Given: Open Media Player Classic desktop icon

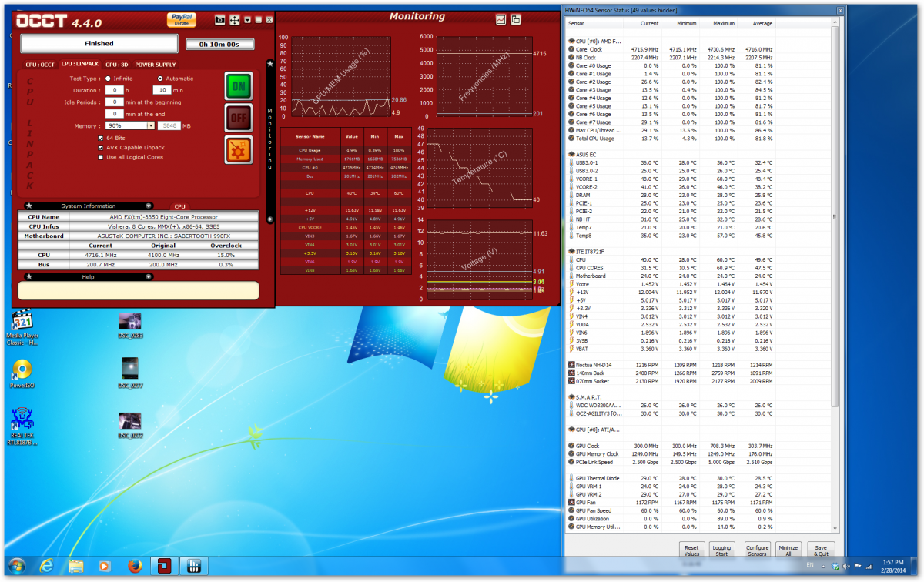Looking at the screenshot, I should 22,327.
